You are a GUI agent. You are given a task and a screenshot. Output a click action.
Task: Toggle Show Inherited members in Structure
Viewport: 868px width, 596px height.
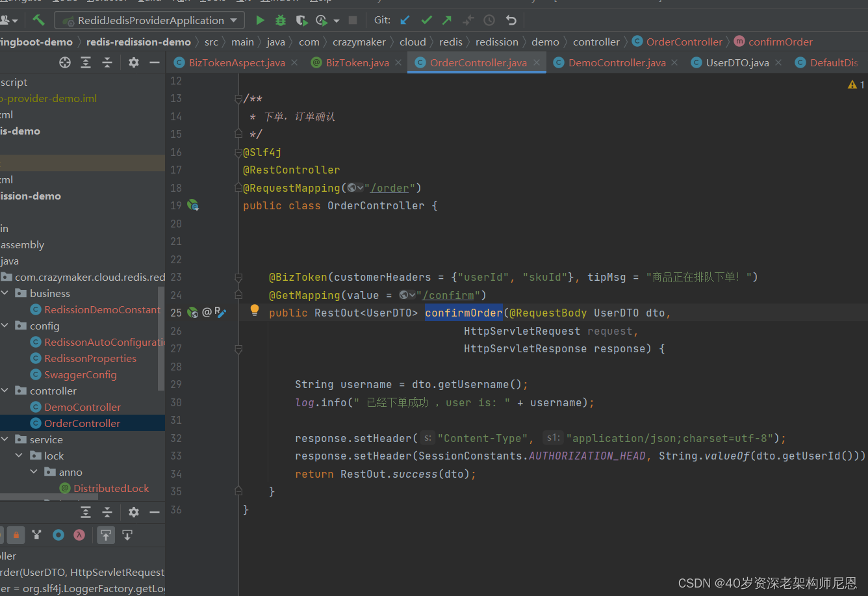point(36,535)
